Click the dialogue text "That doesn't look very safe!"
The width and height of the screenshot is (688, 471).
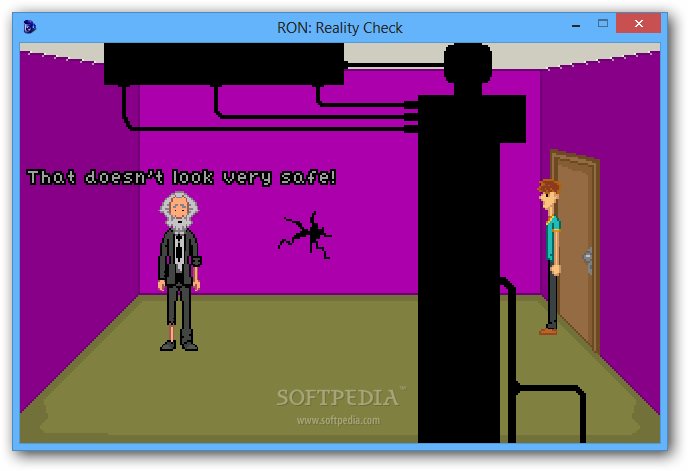pos(182,177)
